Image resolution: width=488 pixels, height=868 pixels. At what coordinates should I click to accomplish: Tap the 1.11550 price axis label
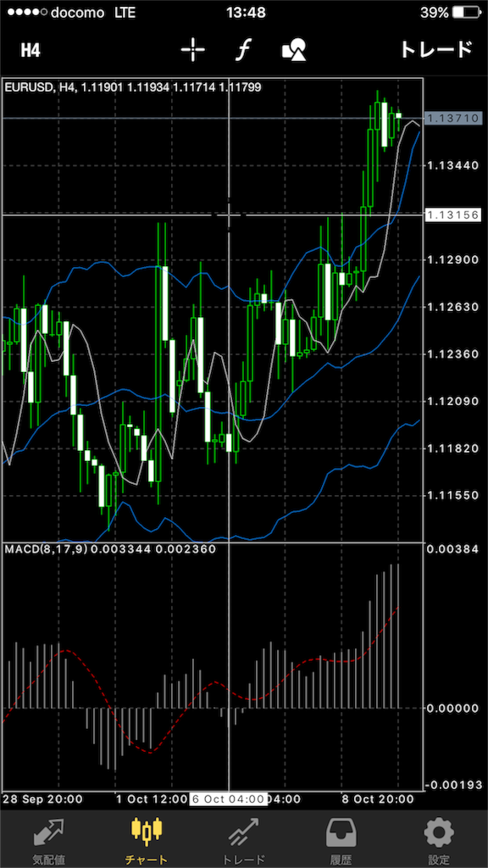click(x=454, y=494)
